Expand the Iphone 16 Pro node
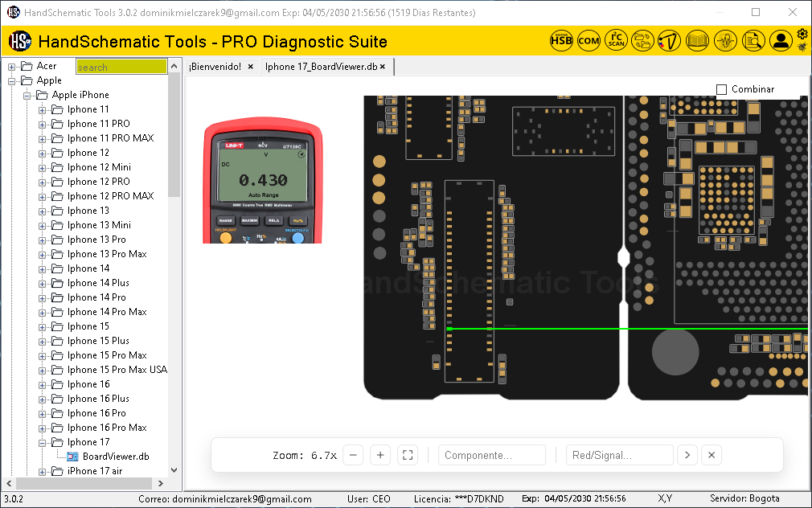812x508 pixels. pyautogui.click(x=43, y=414)
